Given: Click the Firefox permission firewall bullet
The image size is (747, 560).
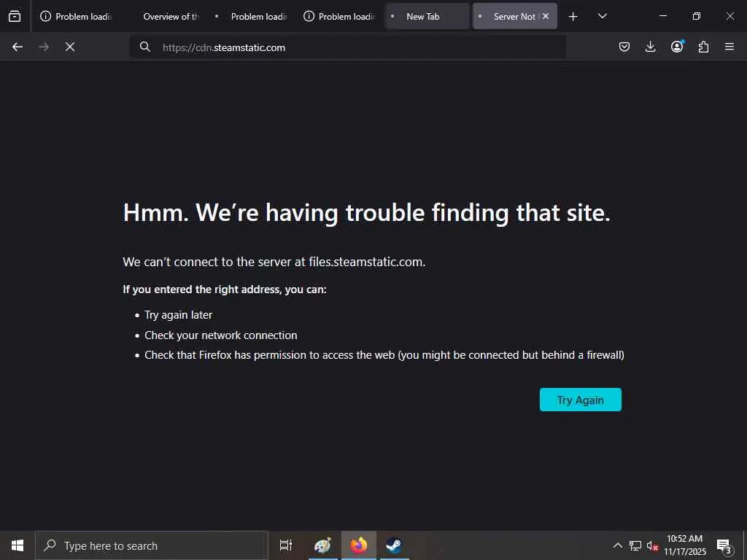Looking at the screenshot, I should coord(384,355).
